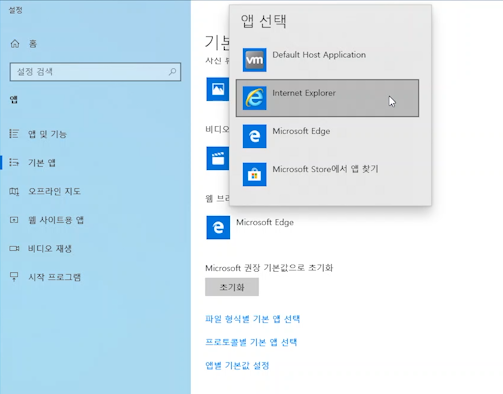Click the search magnifier icon
The width and height of the screenshot is (503, 394).
click(172, 71)
